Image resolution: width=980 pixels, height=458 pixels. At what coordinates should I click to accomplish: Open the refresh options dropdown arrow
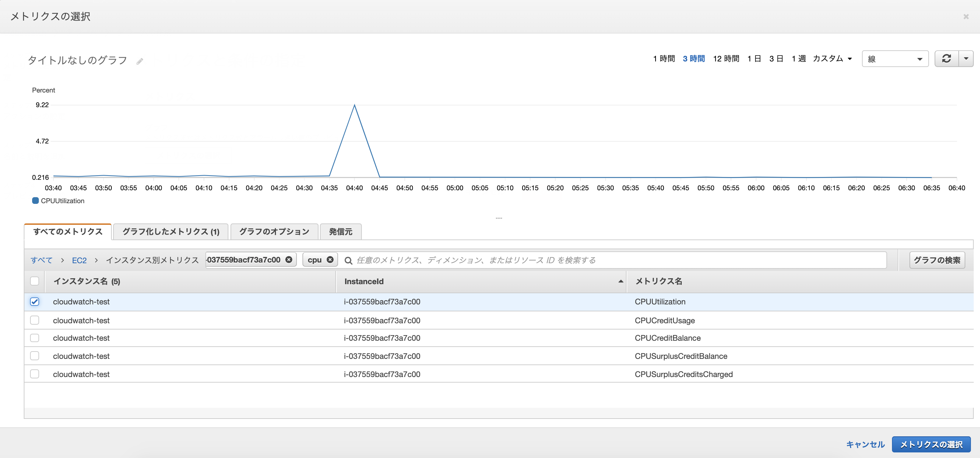pos(966,59)
